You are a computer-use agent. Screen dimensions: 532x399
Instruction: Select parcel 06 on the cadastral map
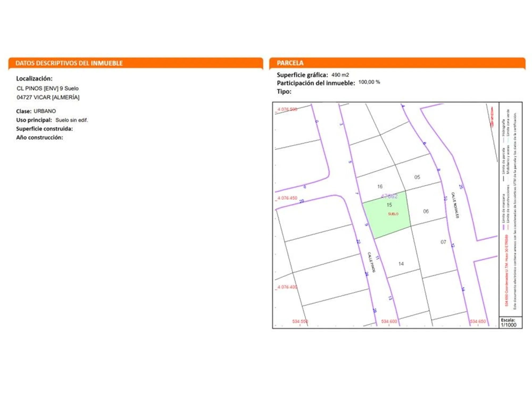[x=426, y=211]
